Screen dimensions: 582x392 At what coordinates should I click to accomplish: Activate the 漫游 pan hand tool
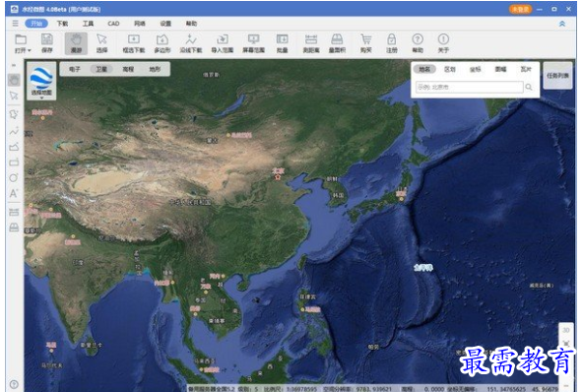(76, 43)
